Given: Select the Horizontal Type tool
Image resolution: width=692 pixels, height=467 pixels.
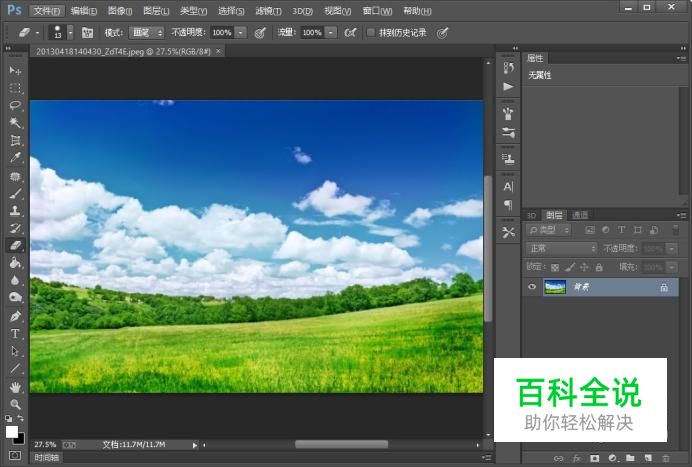Looking at the screenshot, I should pyautogui.click(x=15, y=334).
